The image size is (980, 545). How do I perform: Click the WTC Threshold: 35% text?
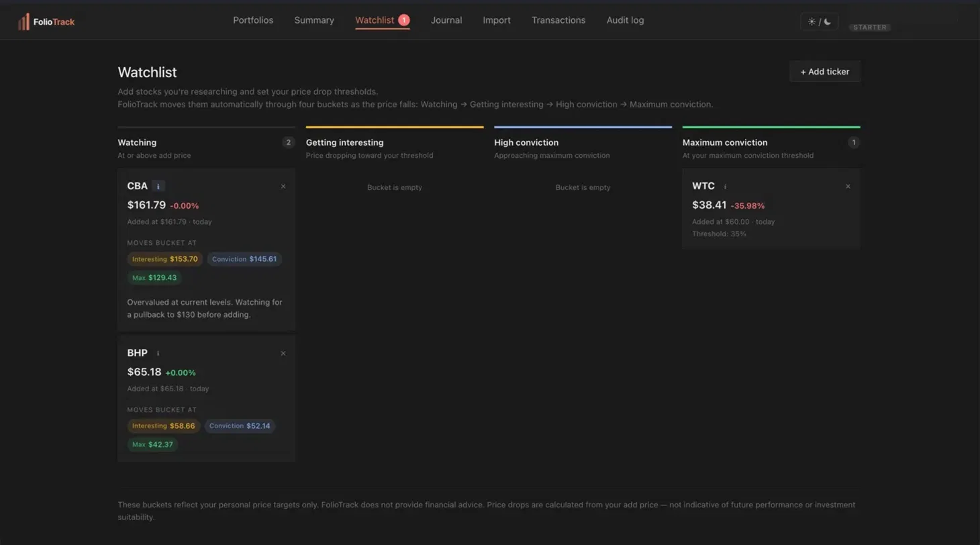pos(719,234)
